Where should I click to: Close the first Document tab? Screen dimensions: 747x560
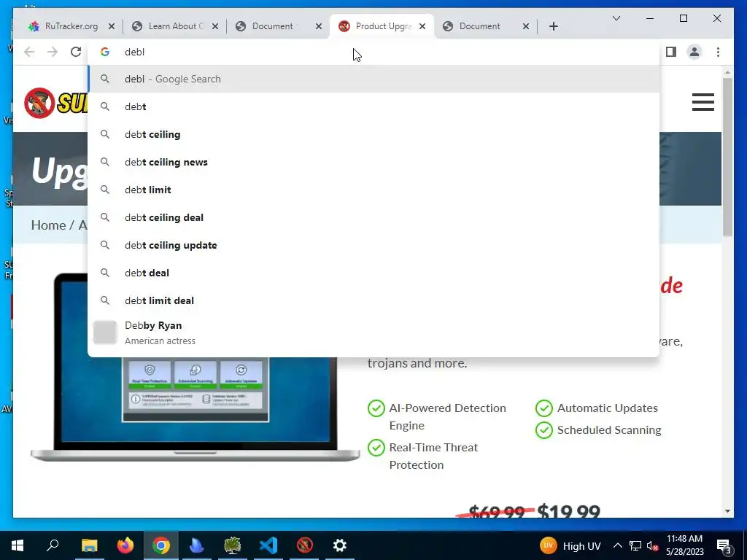coord(319,27)
